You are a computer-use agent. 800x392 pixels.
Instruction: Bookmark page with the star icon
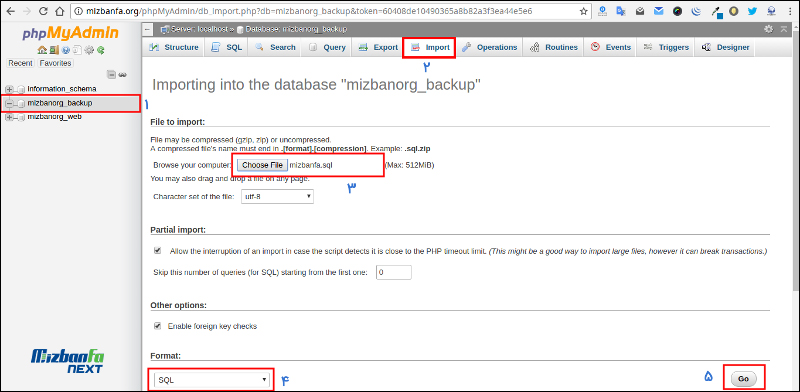584,11
